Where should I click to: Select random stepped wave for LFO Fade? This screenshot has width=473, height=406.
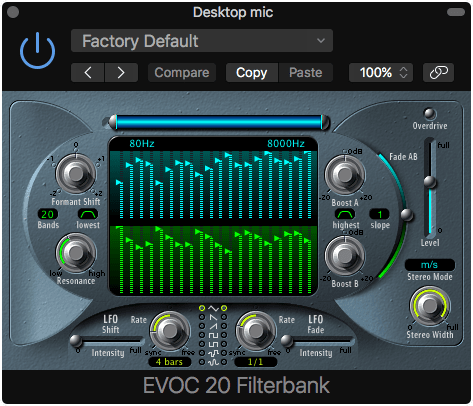pos(224,353)
